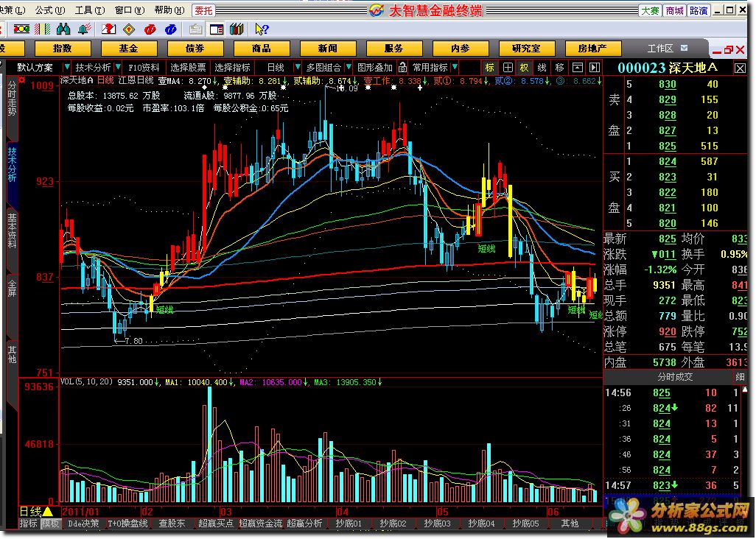Click the 图形叠加 toolbar button
Image resolution: width=756 pixels, height=539 pixels.
[x=375, y=68]
